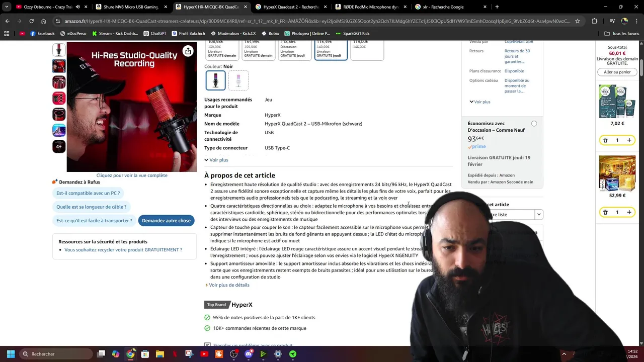644x362 pixels.
Task: Select the white color variant swatch
Action: tap(238, 80)
